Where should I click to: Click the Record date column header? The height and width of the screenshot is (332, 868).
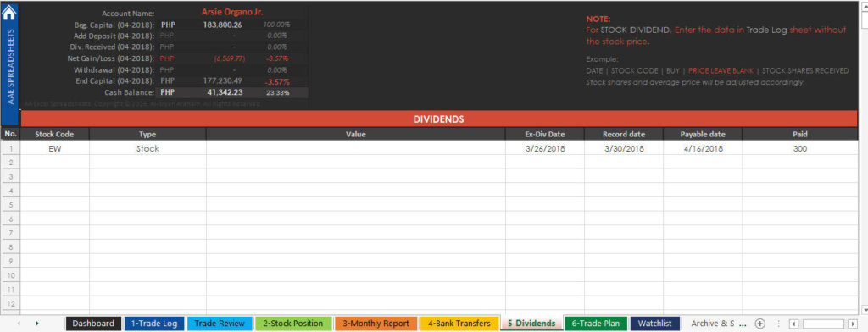pos(624,134)
